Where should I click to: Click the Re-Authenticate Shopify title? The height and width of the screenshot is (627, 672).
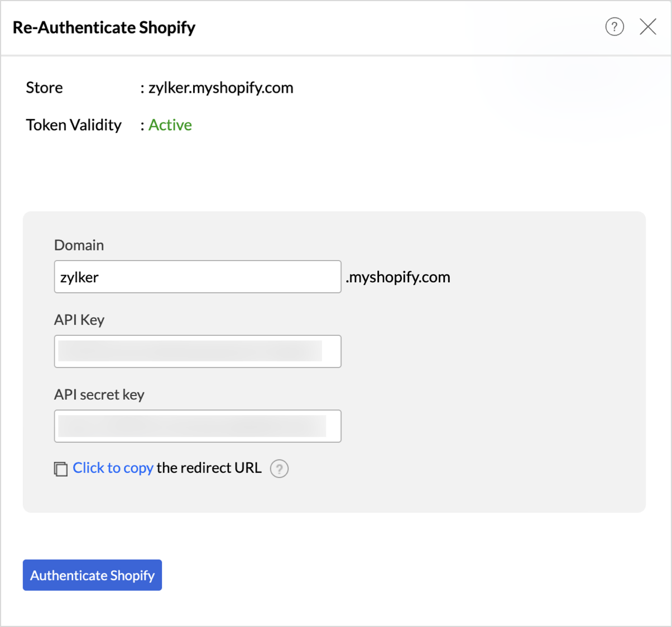coord(104,27)
